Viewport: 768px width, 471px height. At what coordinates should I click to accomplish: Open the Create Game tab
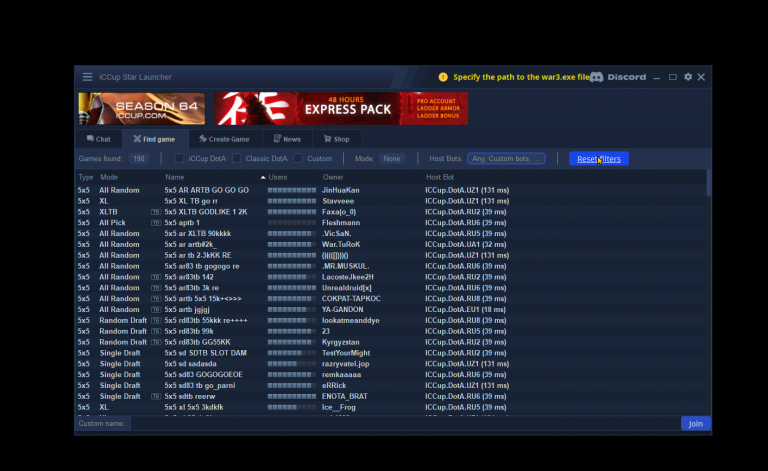click(224, 139)
